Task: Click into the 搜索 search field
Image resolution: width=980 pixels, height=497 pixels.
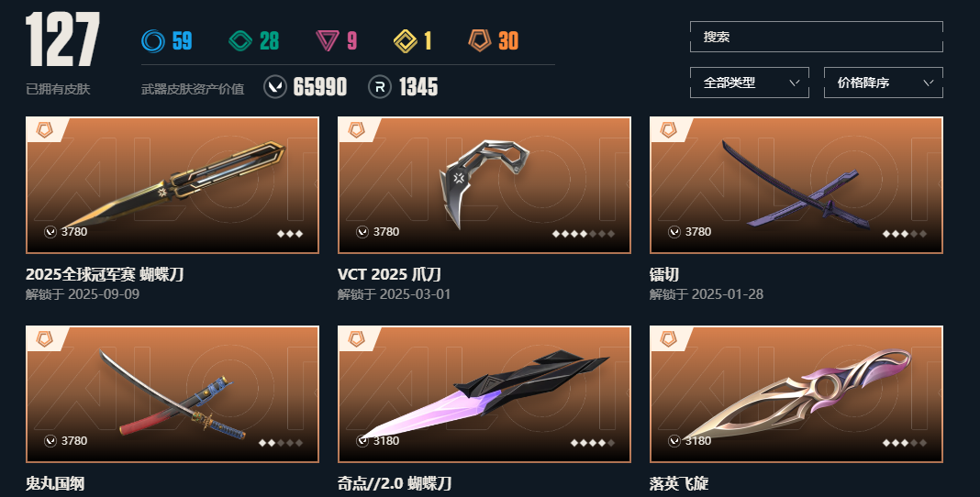Action: point(817,37)
